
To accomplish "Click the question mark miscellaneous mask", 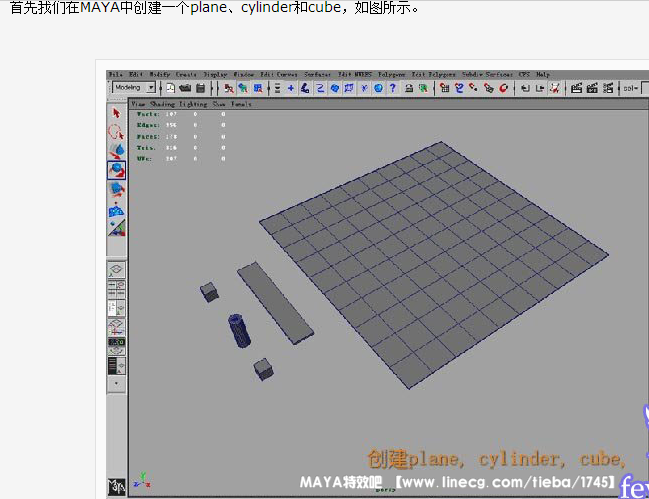I will tap(393, 88).
